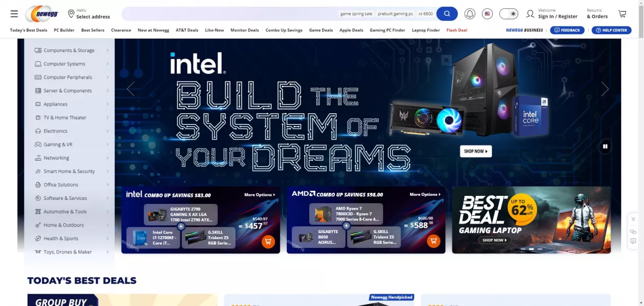
Task: Click the Server & Components category
Action: tap(71, 91)
